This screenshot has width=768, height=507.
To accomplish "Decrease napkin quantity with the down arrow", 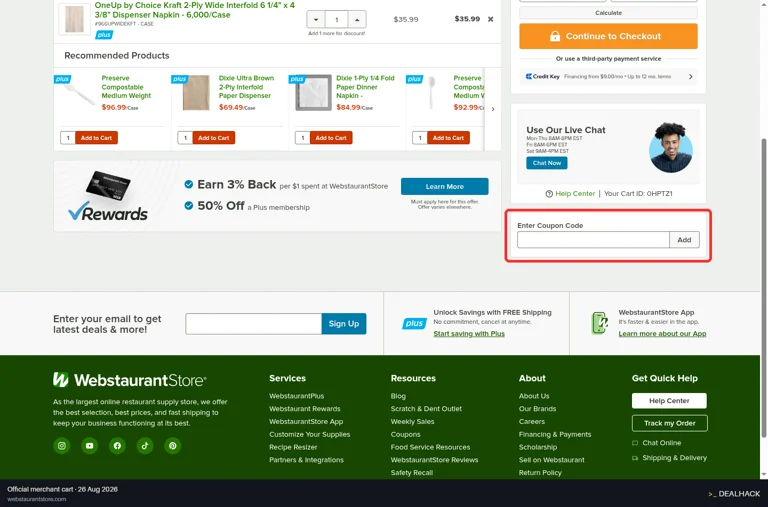I will (x=316, y=20).
